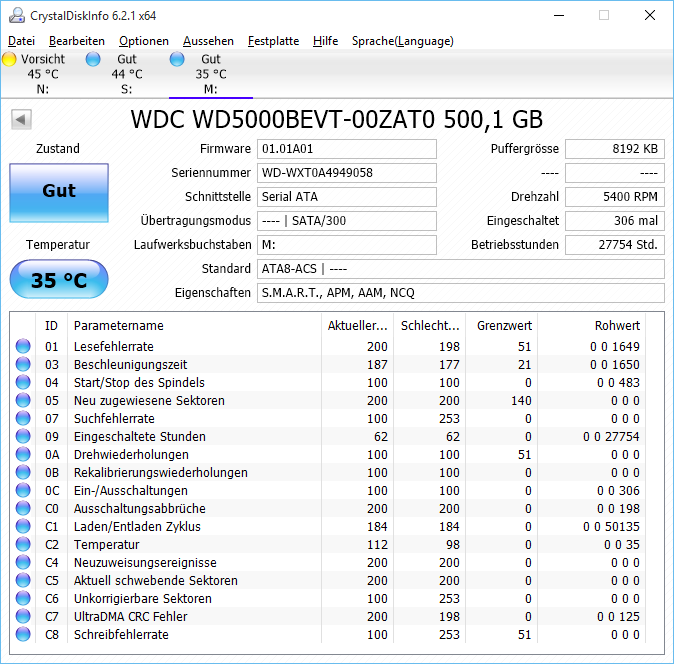674x664 pixels.
Task: Click status orb of Beschleunigungszeit row
Action: tap(23, 364)
